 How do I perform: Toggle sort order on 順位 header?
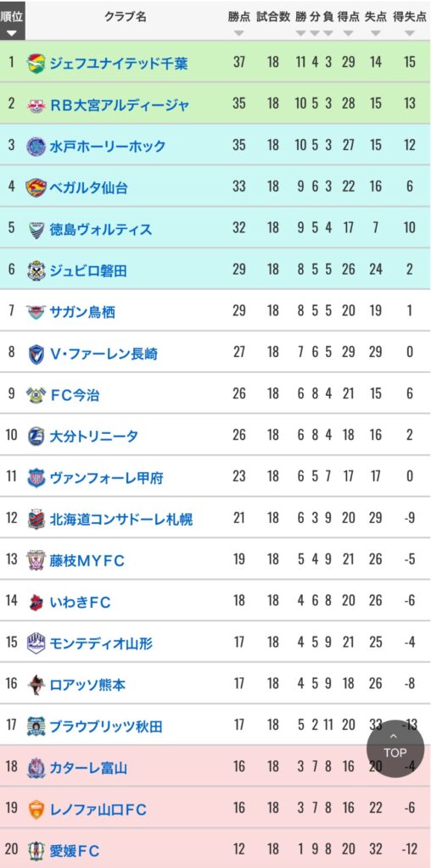coord(12,21)
